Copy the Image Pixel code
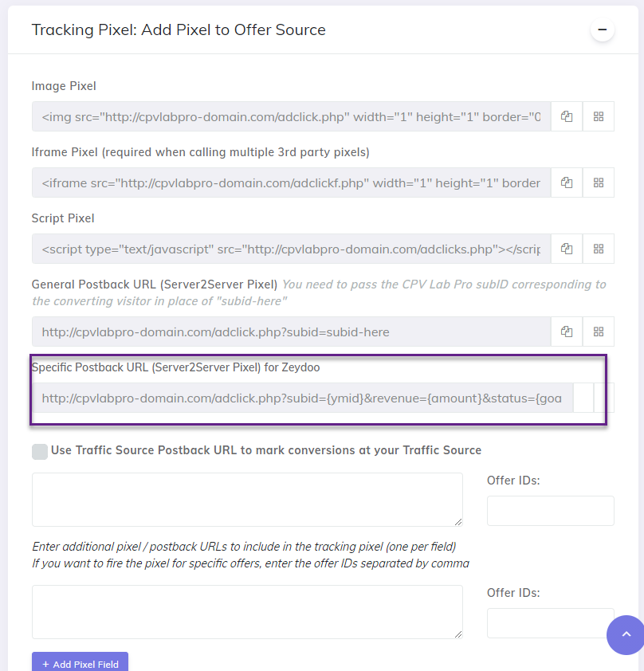The width and height of the screenshot is (644, 671). click(567, 116)
